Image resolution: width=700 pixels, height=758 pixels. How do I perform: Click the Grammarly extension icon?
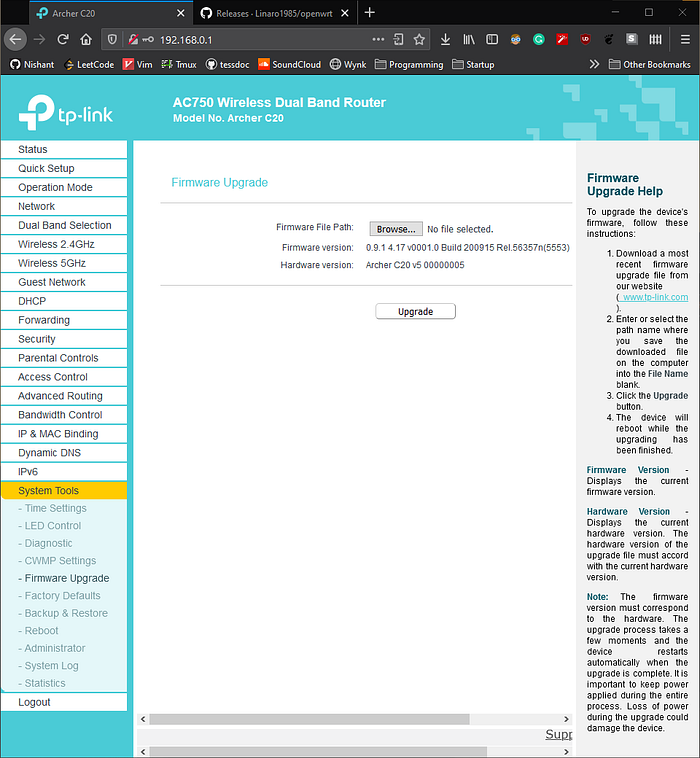point(539,39)
